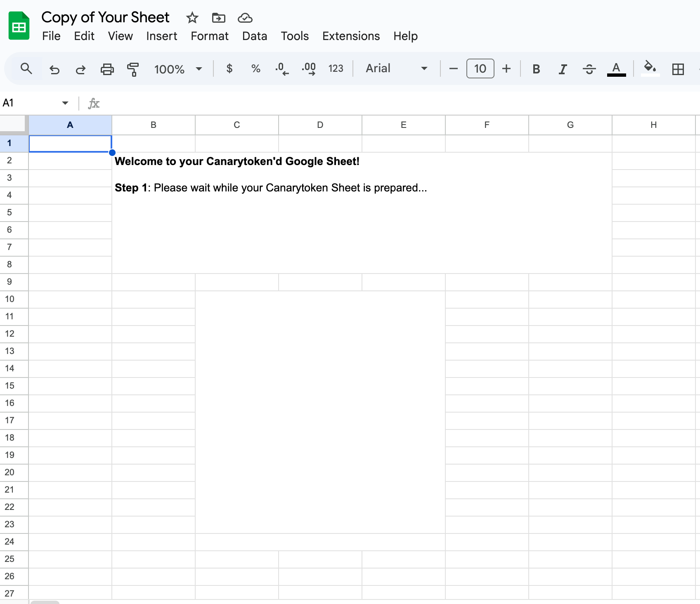The width and height of the screenshot is (700, 604).
Task: Decrease decimal places
Action: pos(282,68)
